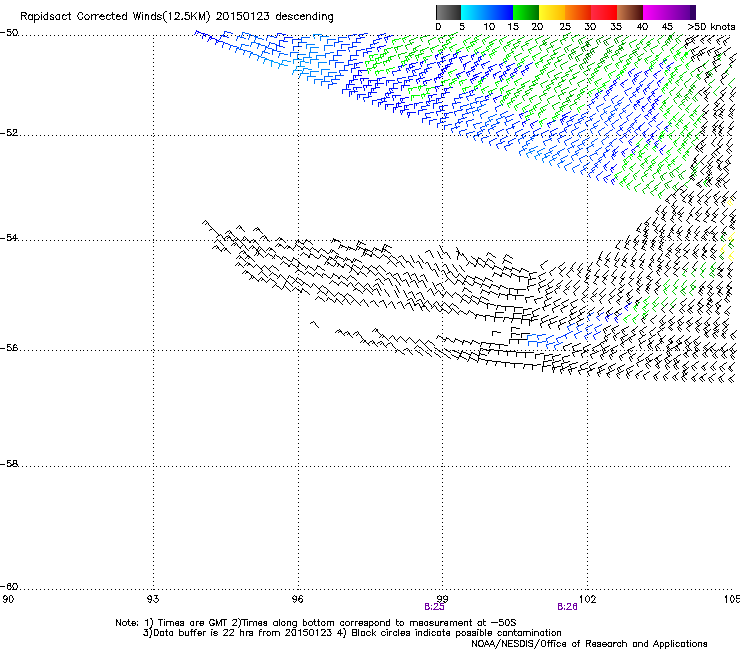Click the purple '8:25' swath time marker

tap(434, 607)
